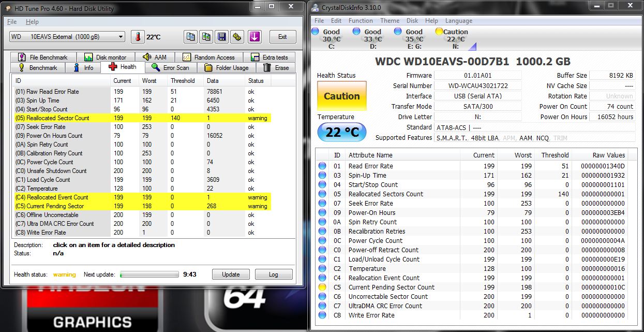Screen dimensions: 644x332
Task: Click the Interface field USB (Serial ATA)
Action: pyautogui.click(x=478, y=96)
